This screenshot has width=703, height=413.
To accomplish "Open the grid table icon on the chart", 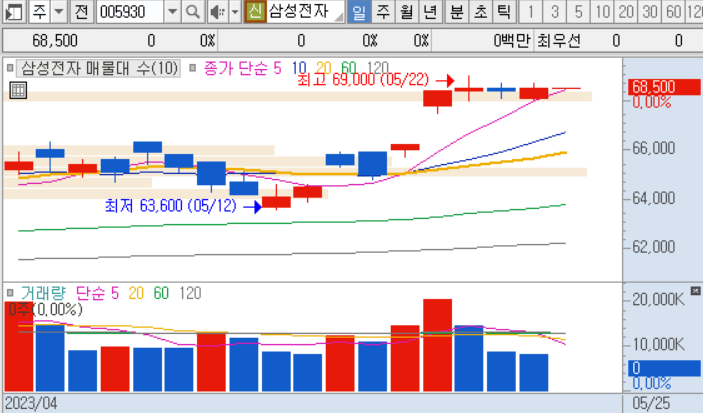I will 18,90.
